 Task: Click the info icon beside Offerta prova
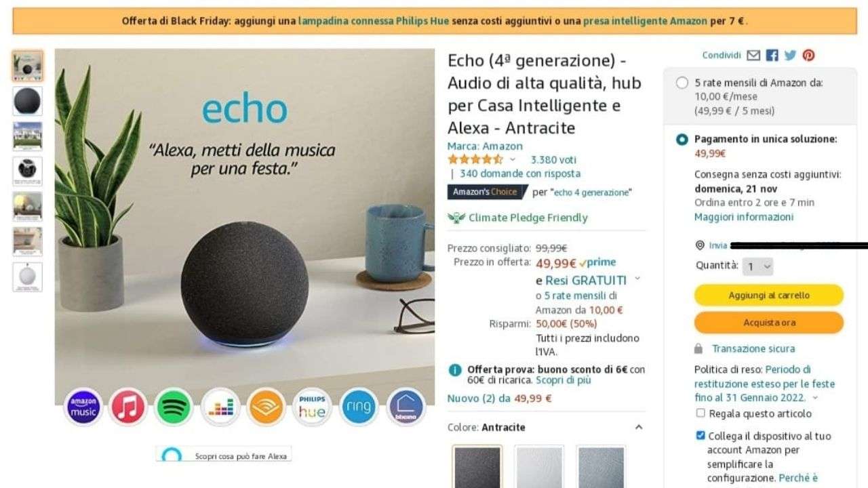(x=456, y=370)
